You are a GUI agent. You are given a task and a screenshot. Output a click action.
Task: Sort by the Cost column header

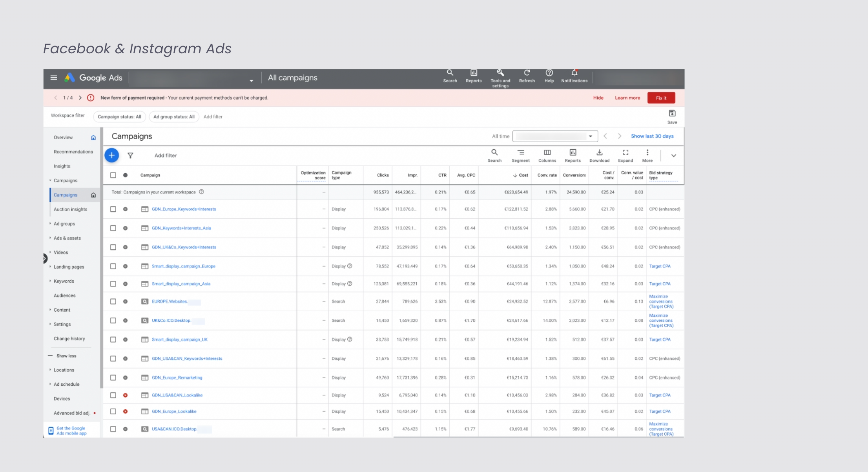pyautogui.click(x=521, y=175)
